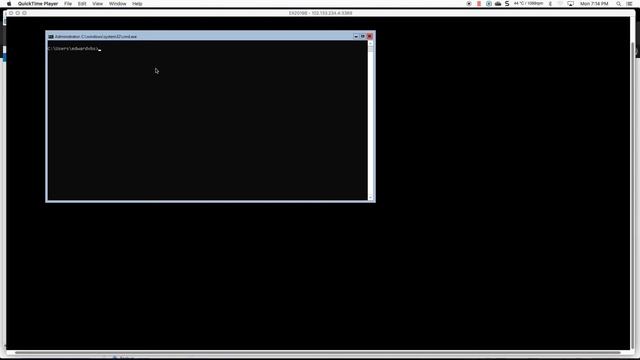Screen dimensions: 640x360
Task: Open Notification Center list icon
Action: [629, 4]
